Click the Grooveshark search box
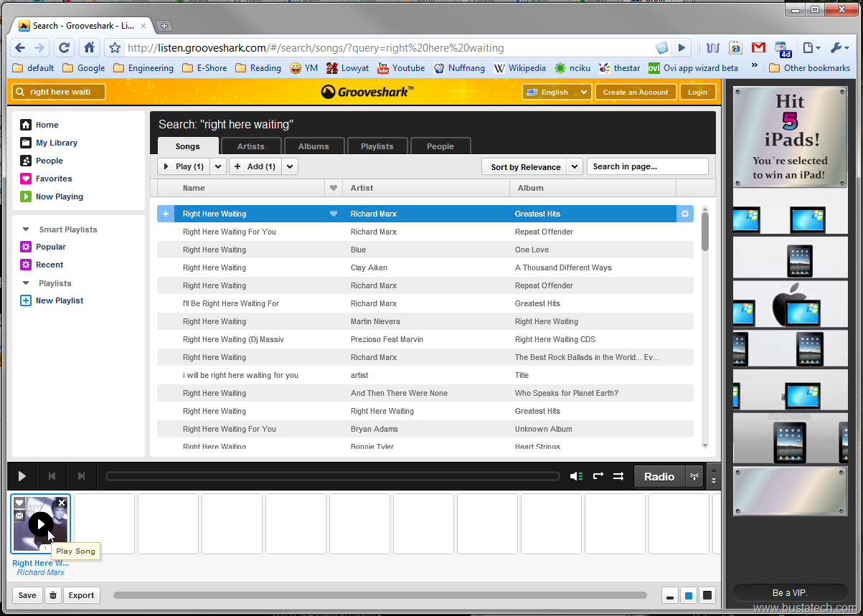Image resolution: width=863 pixels, height=616 pixels. pos(60,92)
